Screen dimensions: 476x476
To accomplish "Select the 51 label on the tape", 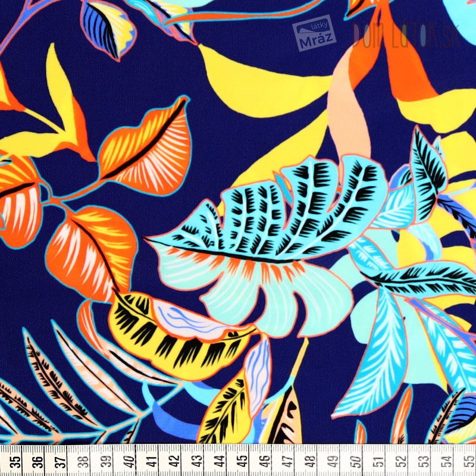I will (379, 462).
